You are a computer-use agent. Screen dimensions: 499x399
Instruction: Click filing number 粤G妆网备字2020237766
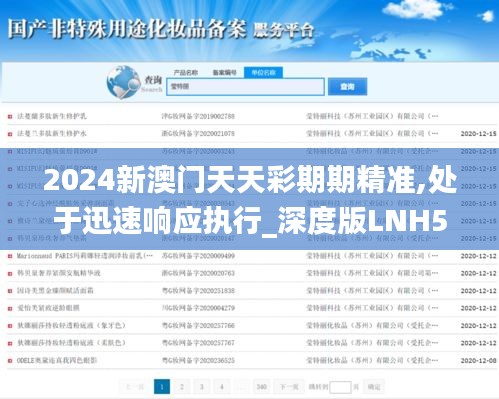coord(198,325)
